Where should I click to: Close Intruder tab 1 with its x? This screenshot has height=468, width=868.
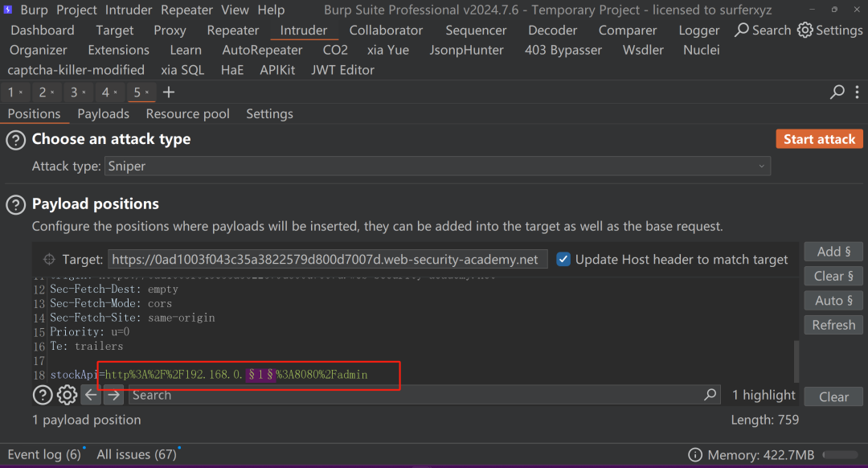pos(21,92)
